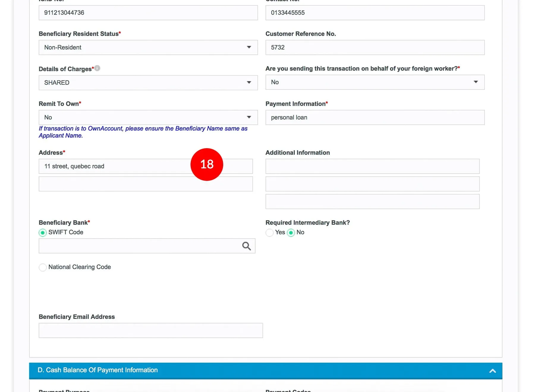Image resolution: width=535 pixels, height=392 pixels.
Task: Select the SWIFT Code radio button
Action: (43, 233)
